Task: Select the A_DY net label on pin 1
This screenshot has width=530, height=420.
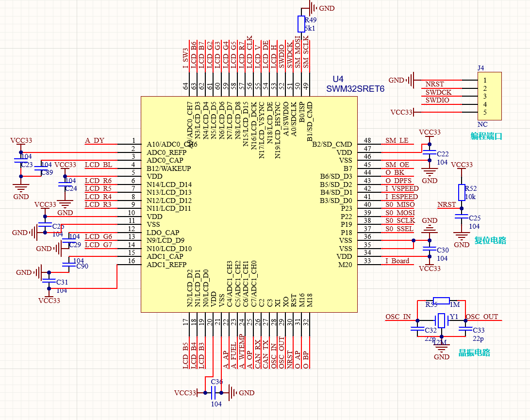Action: tap(95, 141)
